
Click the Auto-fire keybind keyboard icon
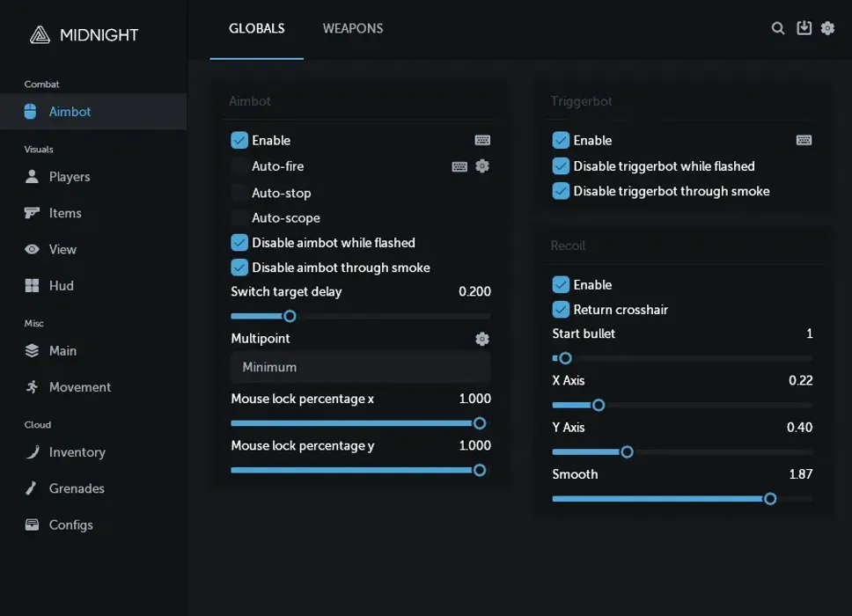click(459, 167)
